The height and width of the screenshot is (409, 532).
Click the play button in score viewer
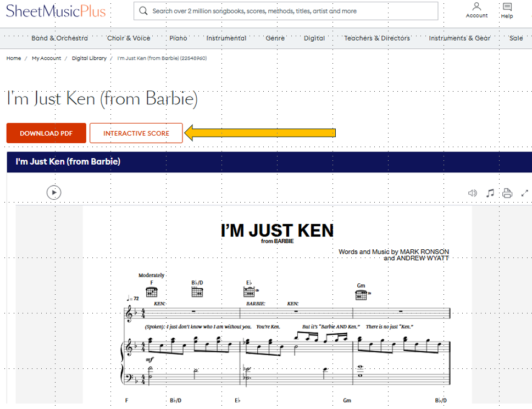54,193
